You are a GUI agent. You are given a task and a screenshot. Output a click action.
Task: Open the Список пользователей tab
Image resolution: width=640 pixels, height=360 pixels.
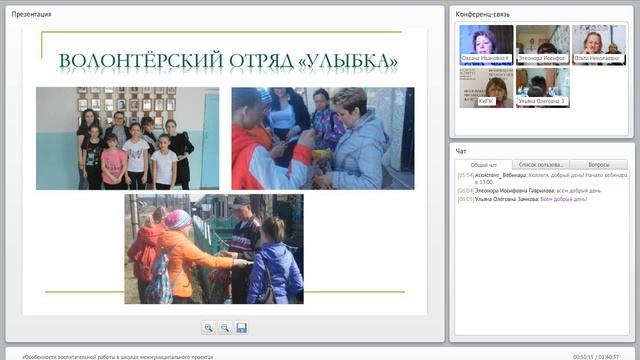coord(541,164)
